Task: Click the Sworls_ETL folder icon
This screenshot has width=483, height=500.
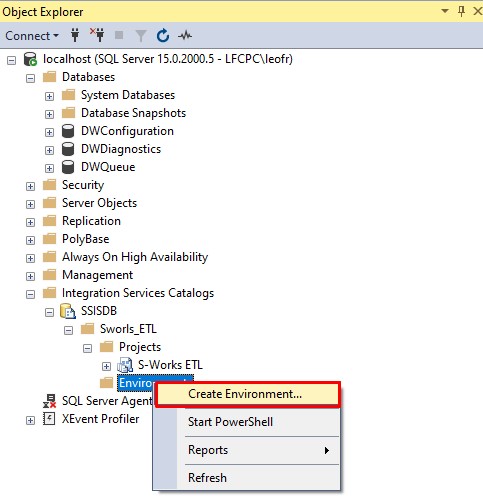Action: click(x=87, y=329)
